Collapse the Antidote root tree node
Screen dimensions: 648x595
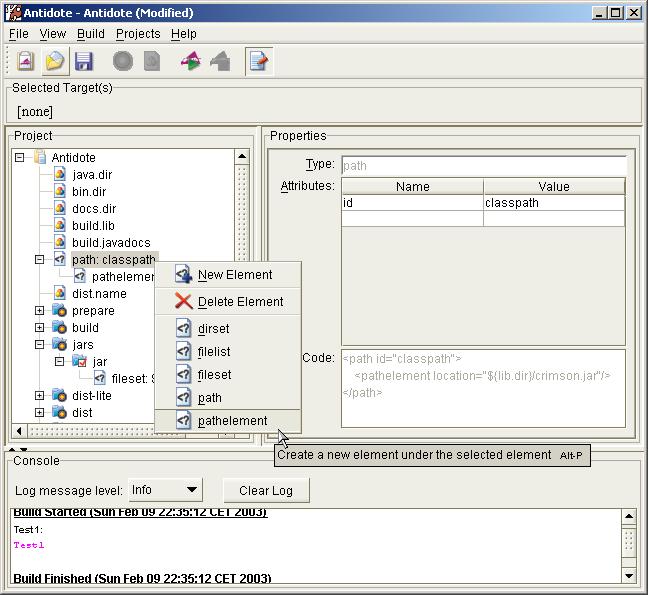click(x=19, y=157)
